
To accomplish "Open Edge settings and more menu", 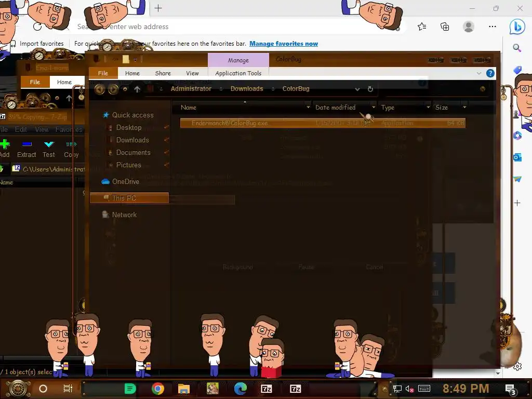I will tap(493, 26).
